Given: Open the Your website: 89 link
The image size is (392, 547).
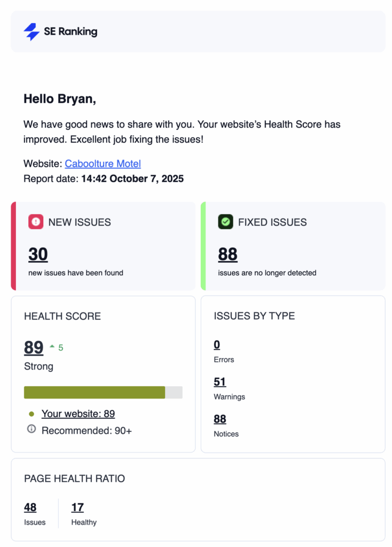Looking at the screenshot, I should coord(78,413).
